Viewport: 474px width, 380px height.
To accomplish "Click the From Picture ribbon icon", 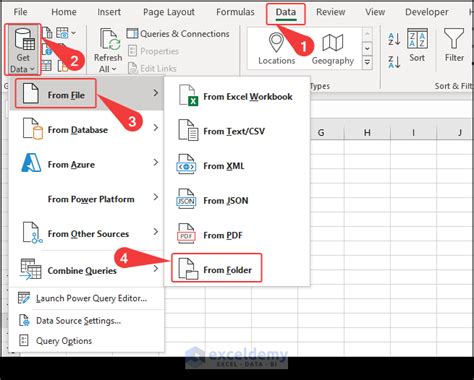I will (63, 33).
